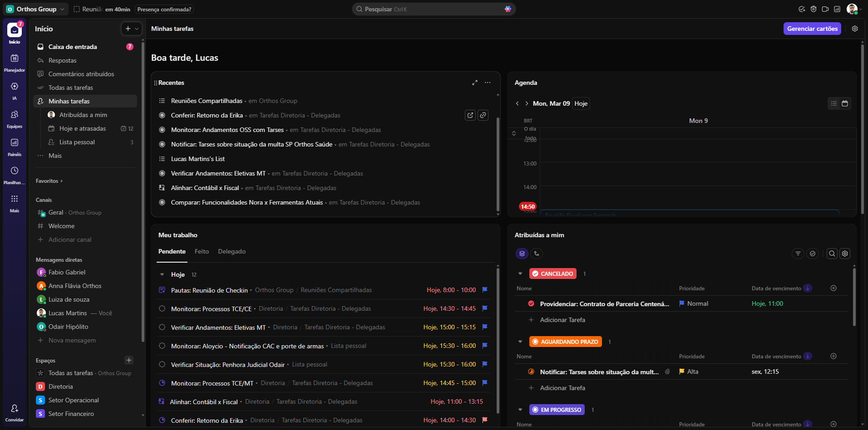Open the Delegado tab

tap(232, 251)
